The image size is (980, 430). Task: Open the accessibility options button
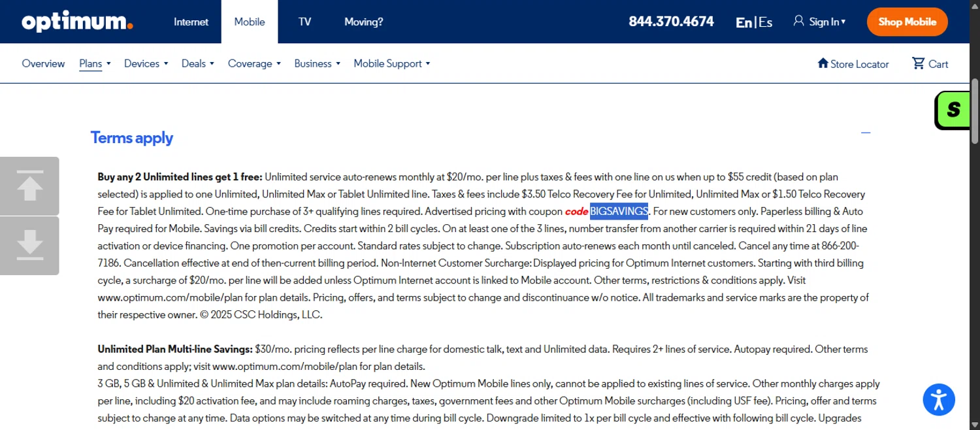click(x=939, y=399)
